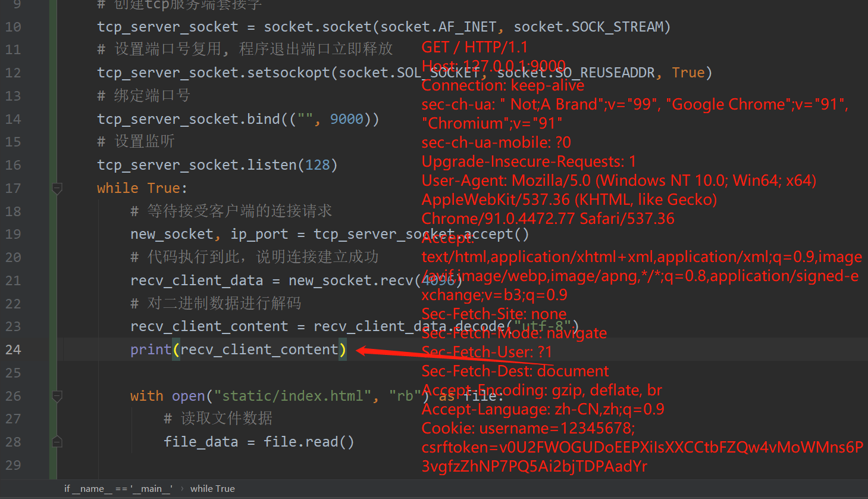The width and height of the screenshot is (868, 499).
Task: Click ip_port variable on line 19
Action: tap(259, 235)
